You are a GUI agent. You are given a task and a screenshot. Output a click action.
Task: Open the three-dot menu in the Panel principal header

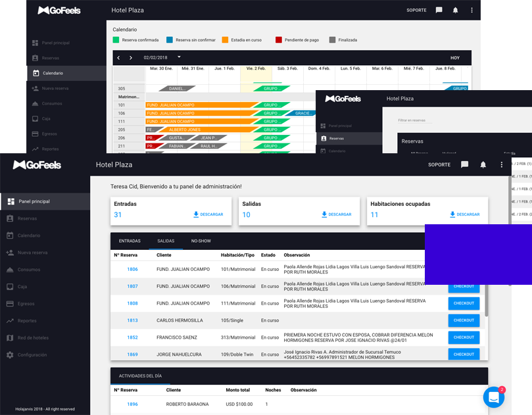[x=502, y=164]
